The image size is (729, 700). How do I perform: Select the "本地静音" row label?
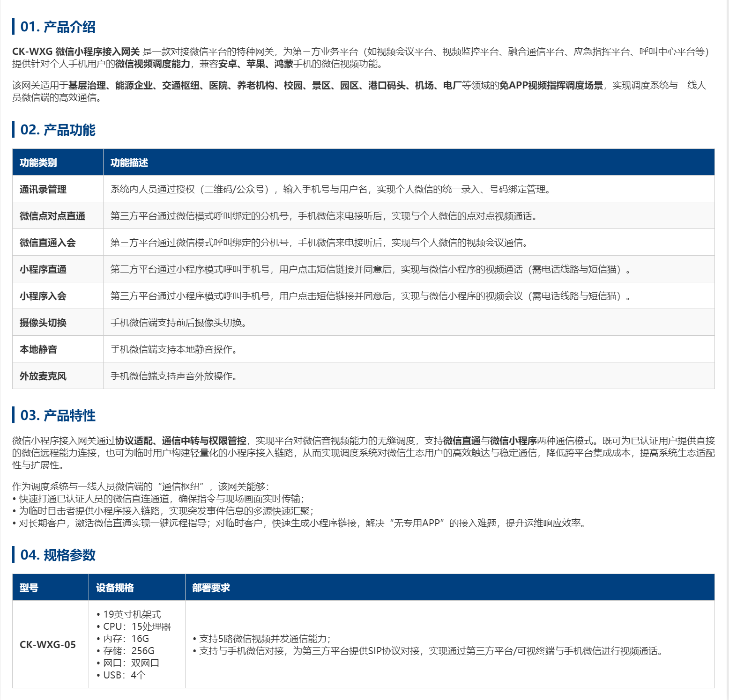point(38,349)
